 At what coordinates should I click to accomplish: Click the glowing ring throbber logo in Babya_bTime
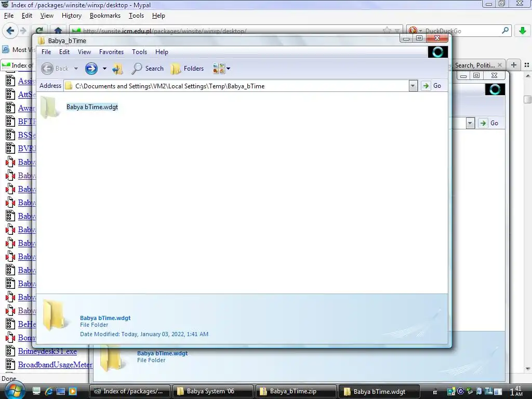[437, 52]
